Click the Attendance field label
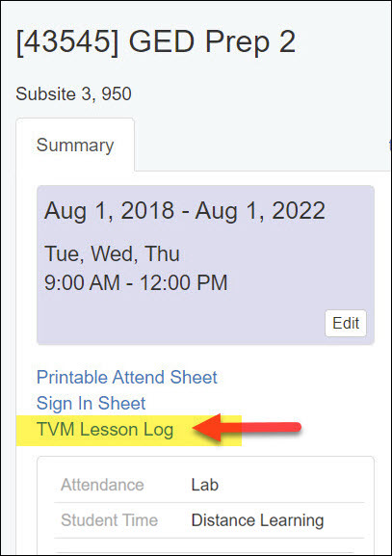This screenshot has height=556, width=392. (102, 485)
